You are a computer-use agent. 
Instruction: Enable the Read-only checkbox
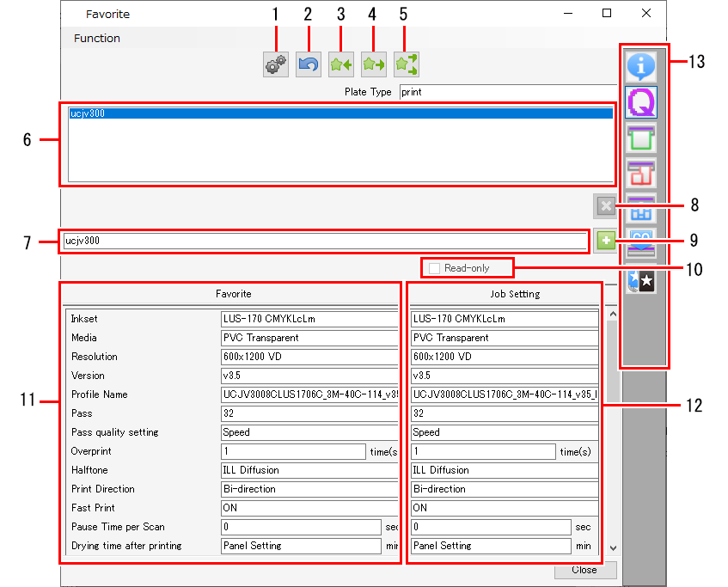pyautogui.click(x=434, y=267)
